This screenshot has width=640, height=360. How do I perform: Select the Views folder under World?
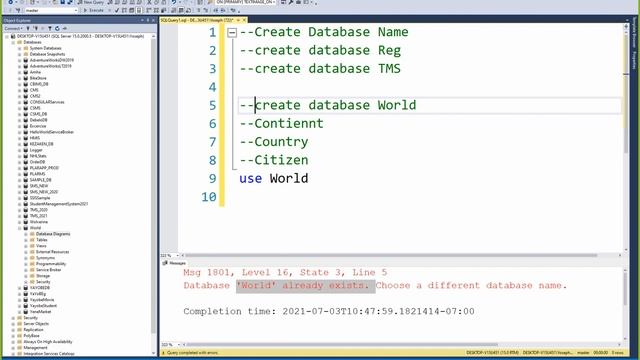tap(41, 246)
